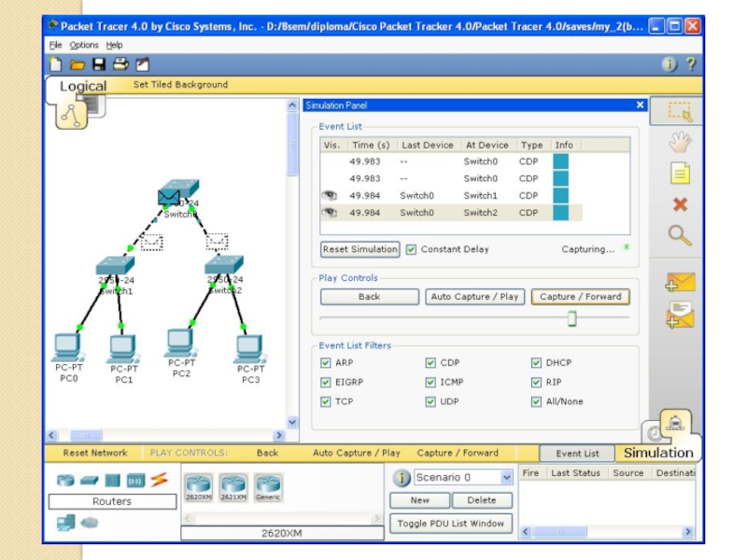
Task: Toggle the ICMP filter checkbox
Action: tap(430, 383)
